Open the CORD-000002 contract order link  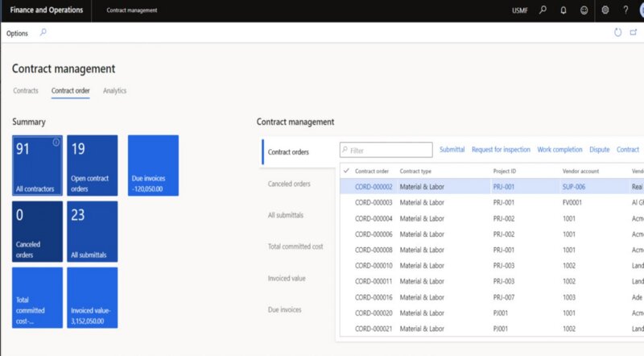click(374, 186)
